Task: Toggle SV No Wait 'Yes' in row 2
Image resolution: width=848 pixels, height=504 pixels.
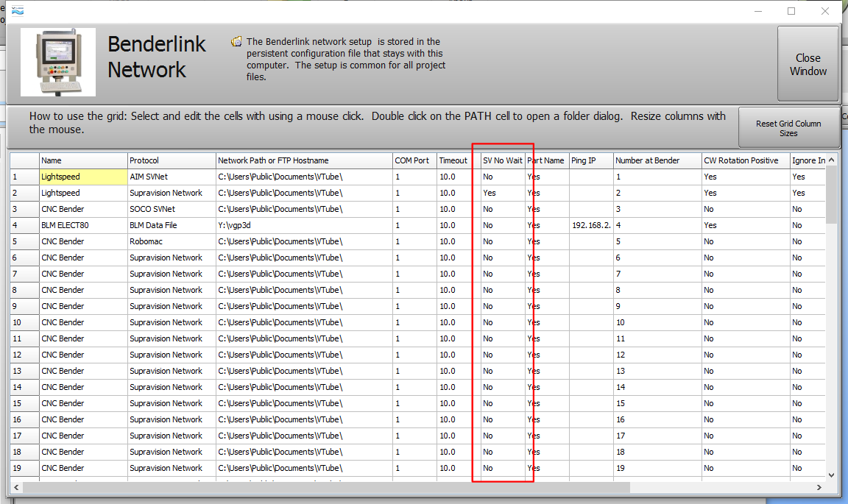Action: (x=502, y=193)
